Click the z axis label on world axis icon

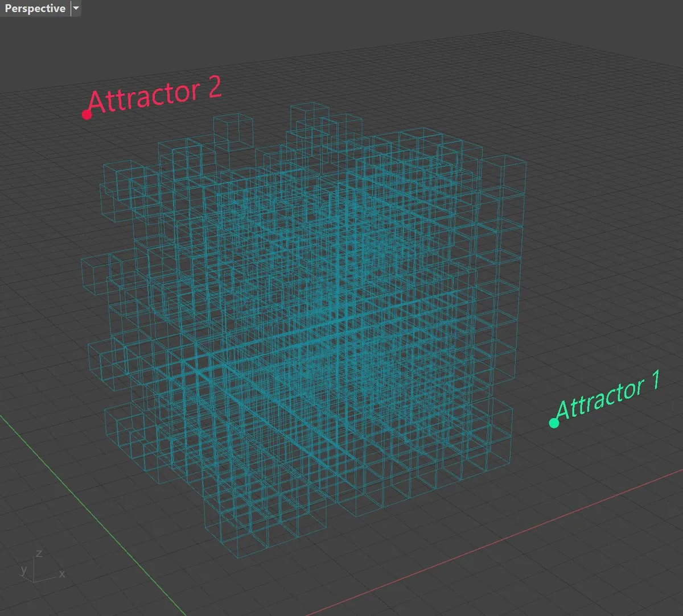click(39, 553)
